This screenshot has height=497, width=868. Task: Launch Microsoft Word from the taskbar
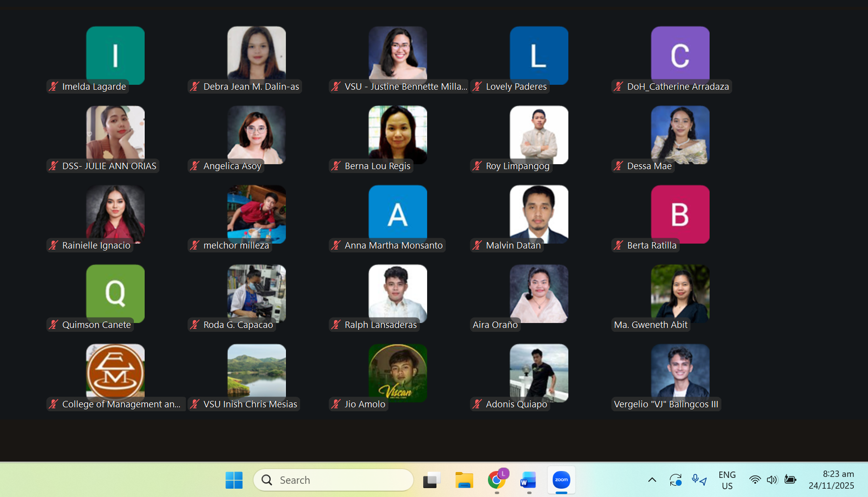[528, 480]
